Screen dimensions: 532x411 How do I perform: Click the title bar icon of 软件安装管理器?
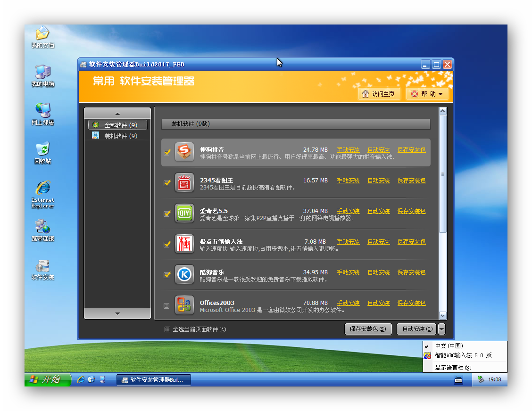83,65
